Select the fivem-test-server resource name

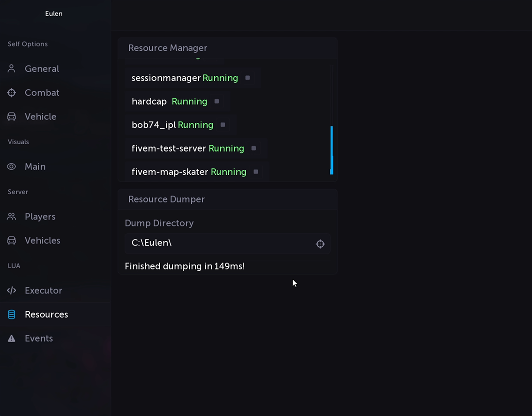point(169,148)
